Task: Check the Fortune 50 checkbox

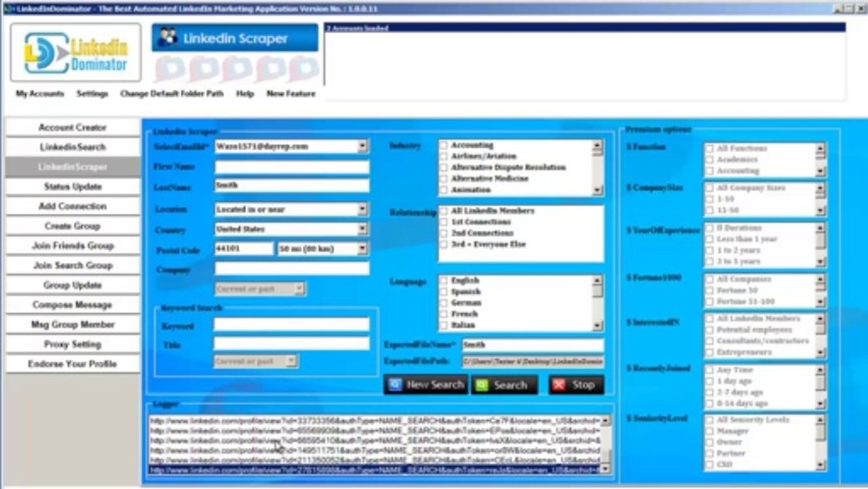Action: 709,290
